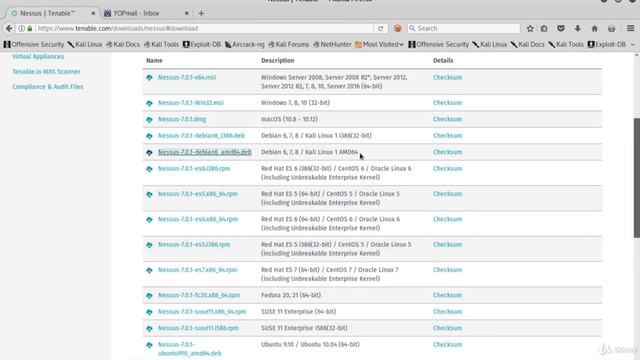Viewport: 640px width, 360px height.
Task: Open the downloads arrow icon
Action: click(x=578, y=28)
